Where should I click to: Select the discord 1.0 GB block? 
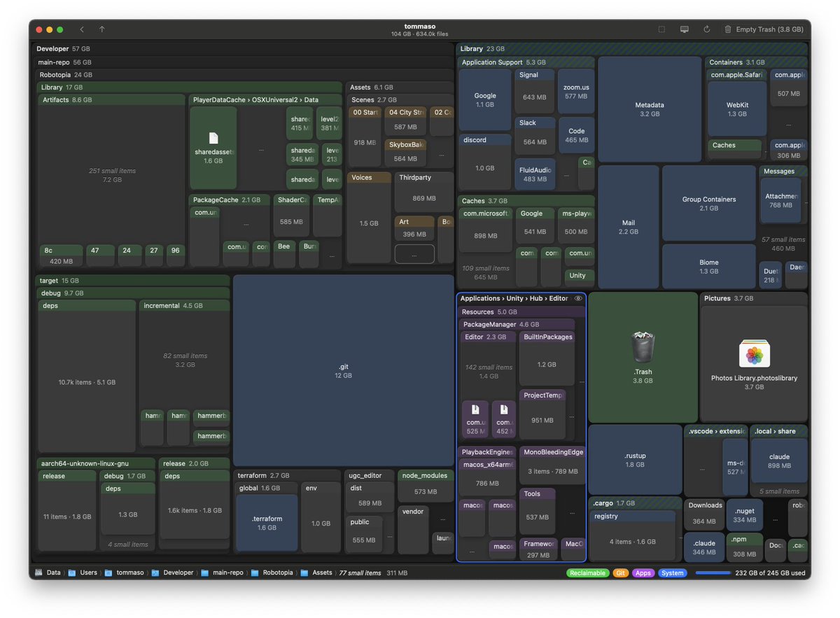coord(484,162)
